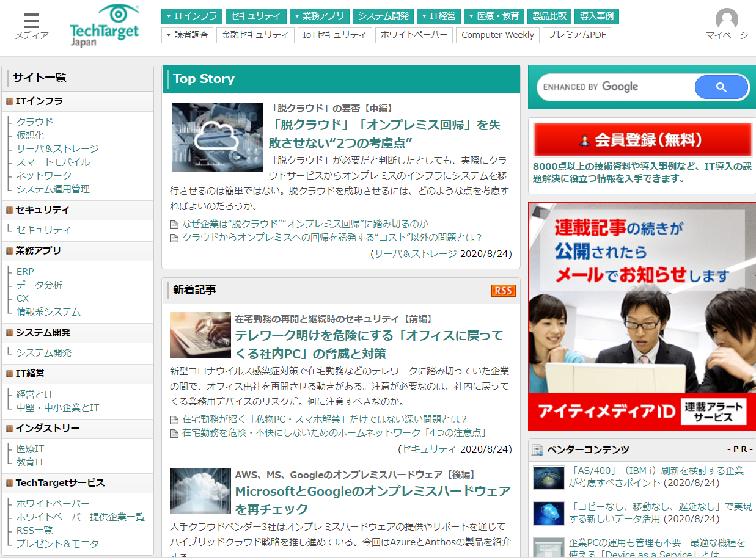The image size is (756, 560).
Task: Open the RSS feed icon in 新着記事
Action: pyautogui.click(x=503, y=291)
